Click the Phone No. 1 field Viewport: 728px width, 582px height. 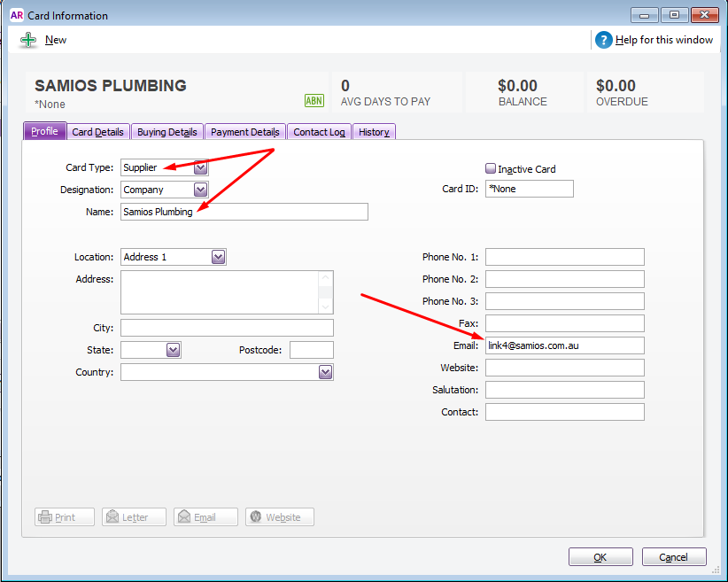(565, 257)
